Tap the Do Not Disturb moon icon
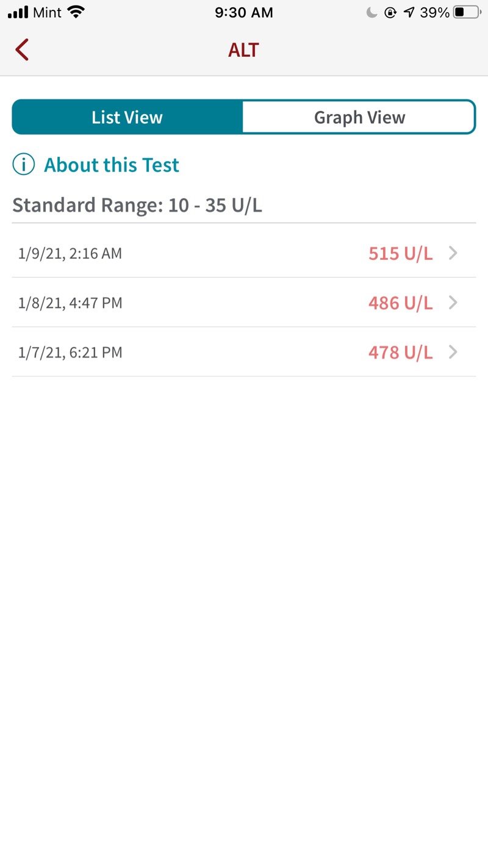This screenshot has width=488, height=868. tap(371, 12)
